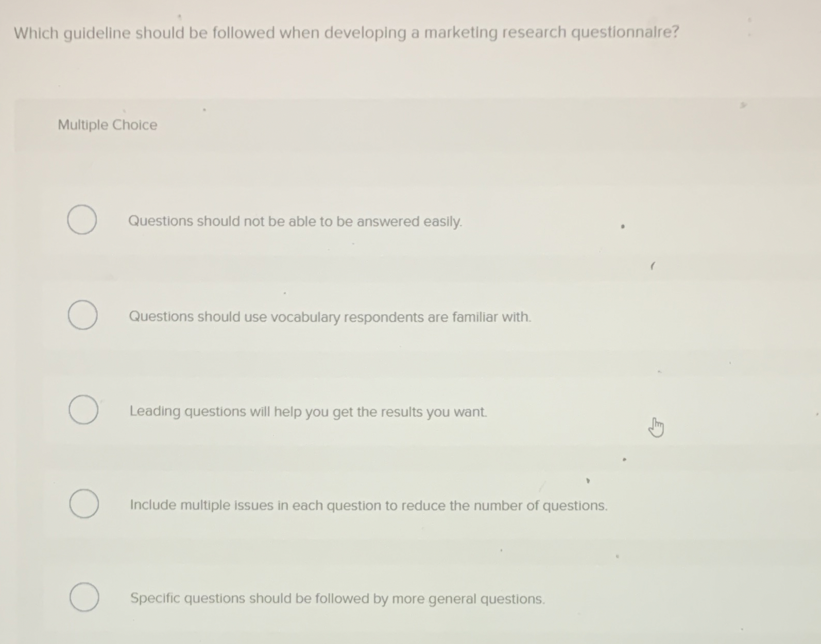Pick the 'Include multiple issues' radio button
The width and height of the screenshot is (821, 644).
coord(84,503)
